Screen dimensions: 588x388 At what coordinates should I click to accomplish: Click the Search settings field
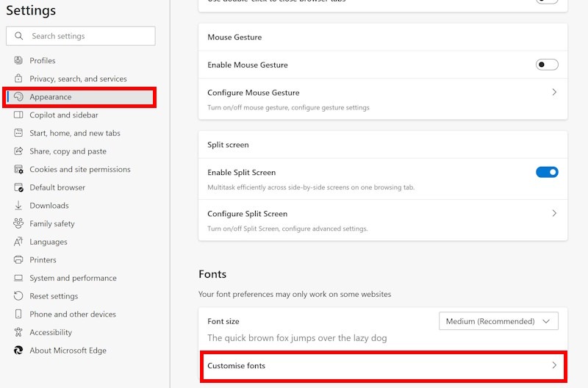coord(88,36)
